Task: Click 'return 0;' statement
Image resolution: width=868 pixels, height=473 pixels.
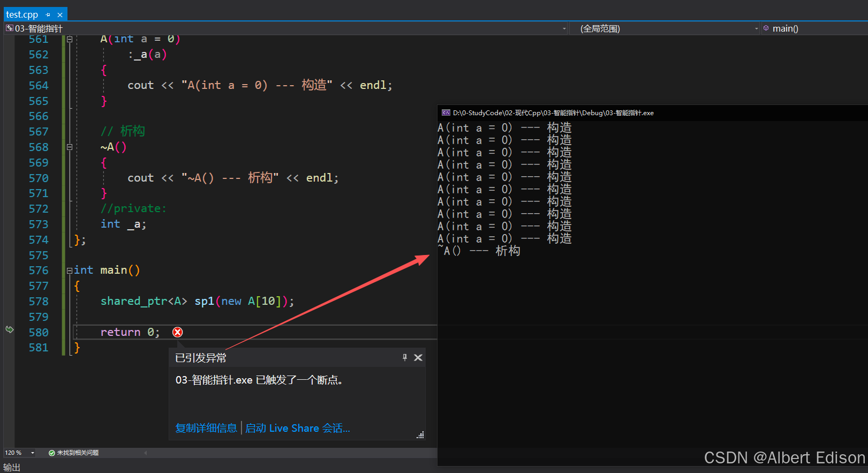Action: 130,332
